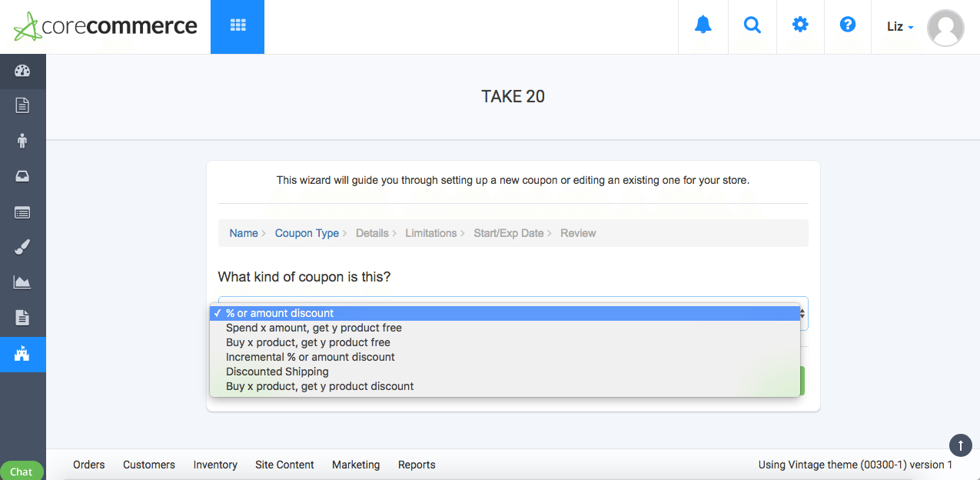The width and height of the screenshot is (980, 480).
Task: Open the design paintbrush icon in sidebar
Action: click(x=22, y=247)
